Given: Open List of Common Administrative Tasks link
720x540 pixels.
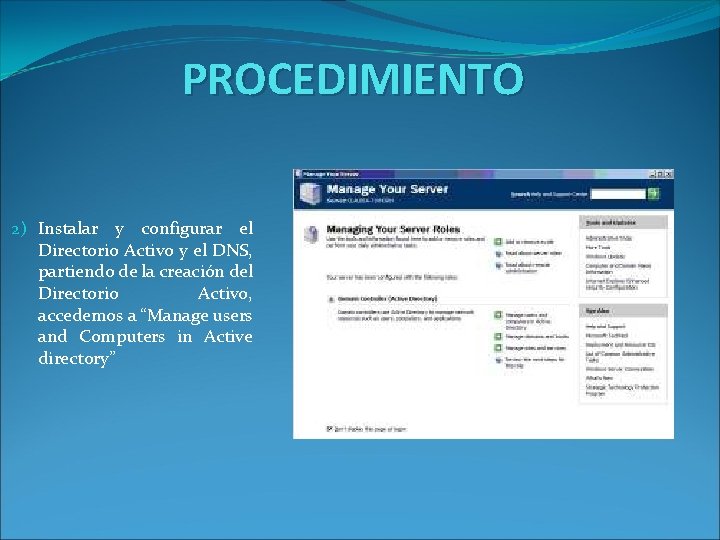Looking at the screenshot, I should [620, 357].
